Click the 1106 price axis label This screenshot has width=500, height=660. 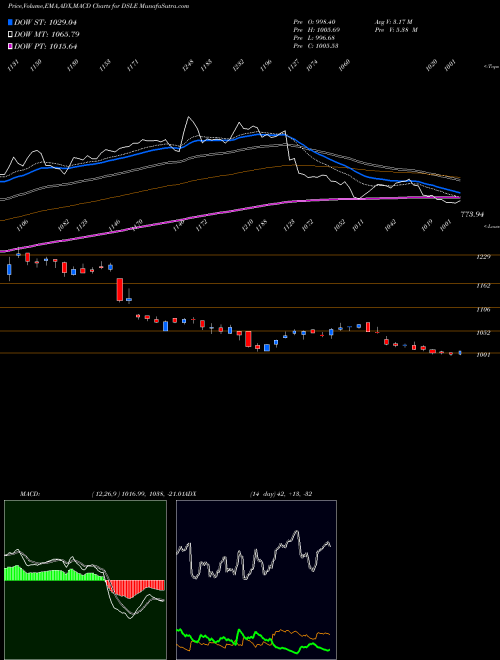[484, 310]
